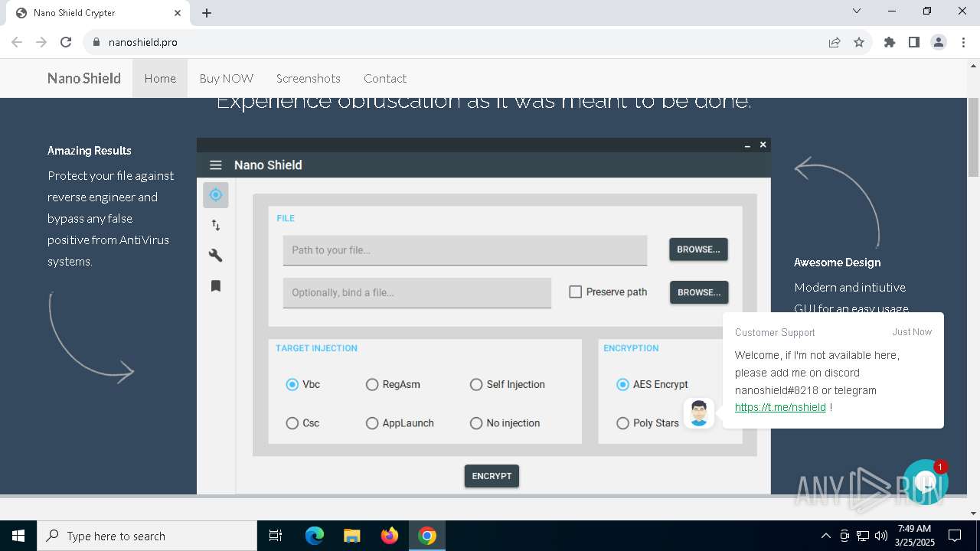This screenshot has width=980, height=551.
Task: Open the Chrome profile icon
Action: 939,42
